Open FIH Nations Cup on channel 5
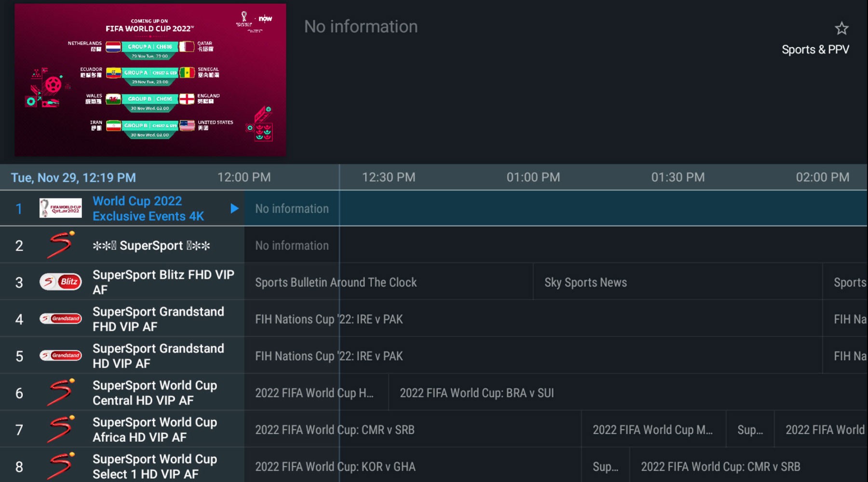 point(533,356)
